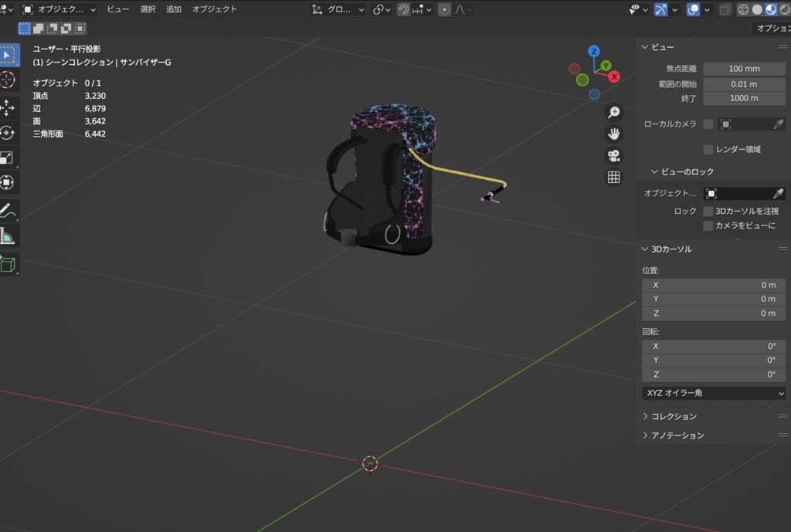This screenshot has width=791, height=532.
Task: Toggle proportional editing button
Action: [x=444, y=9]
